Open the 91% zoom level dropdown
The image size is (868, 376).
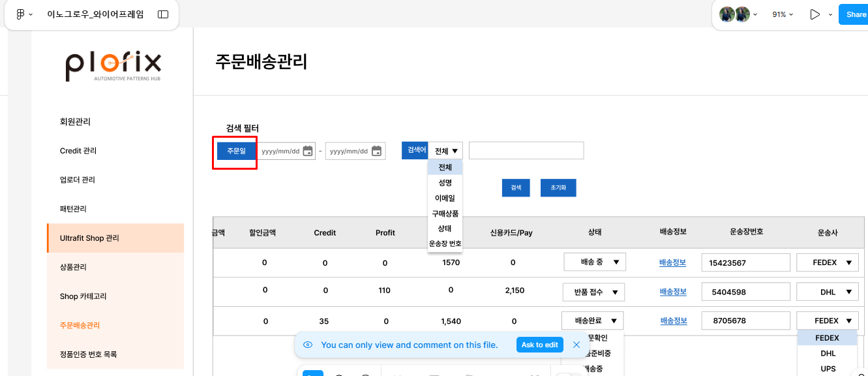tap(783, 14)
